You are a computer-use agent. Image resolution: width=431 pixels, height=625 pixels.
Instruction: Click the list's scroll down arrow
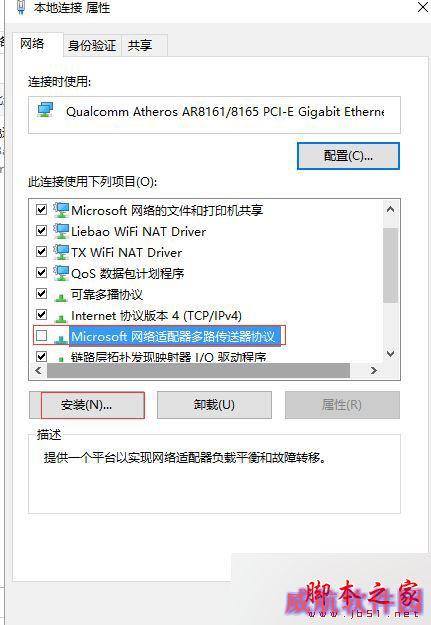coord(390,354)
